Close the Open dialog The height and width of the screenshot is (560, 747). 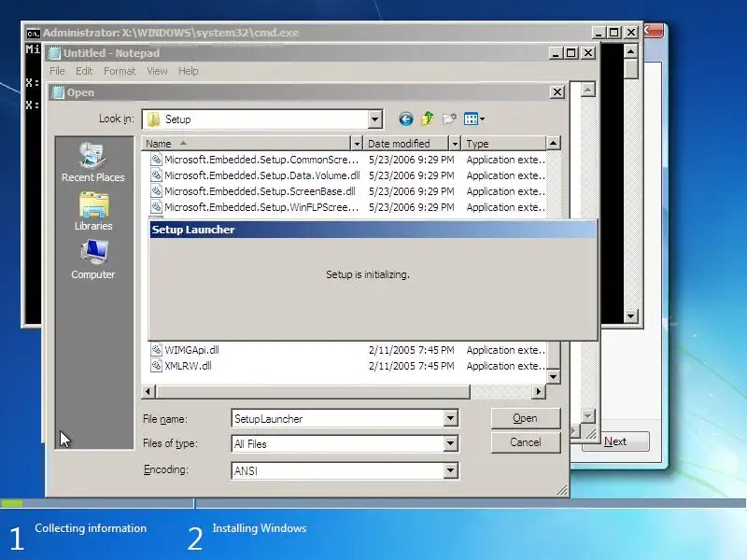pos(557,91)
